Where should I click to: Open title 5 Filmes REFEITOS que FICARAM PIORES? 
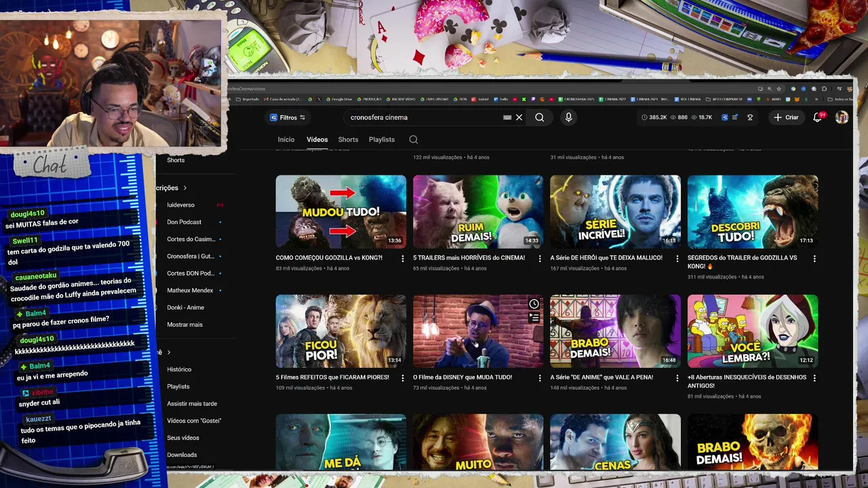pos(332,377)
